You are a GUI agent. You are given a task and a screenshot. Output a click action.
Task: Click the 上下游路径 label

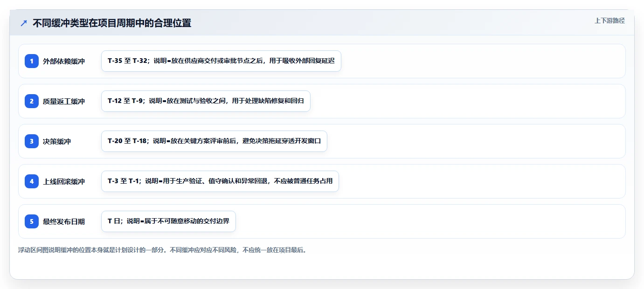point(609,21)
